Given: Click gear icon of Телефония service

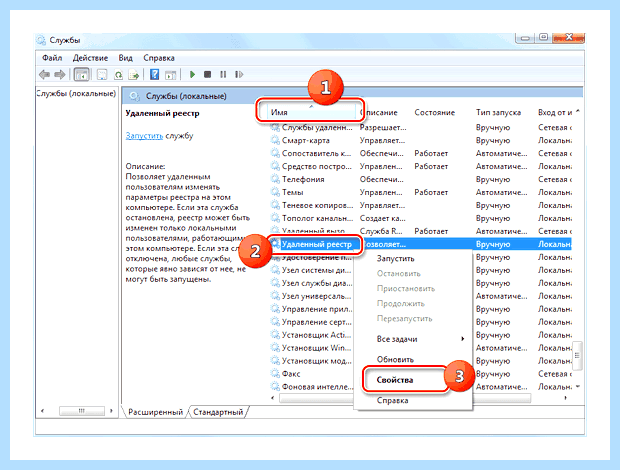Looking at the screenshot, I should (x=275, y=179).
